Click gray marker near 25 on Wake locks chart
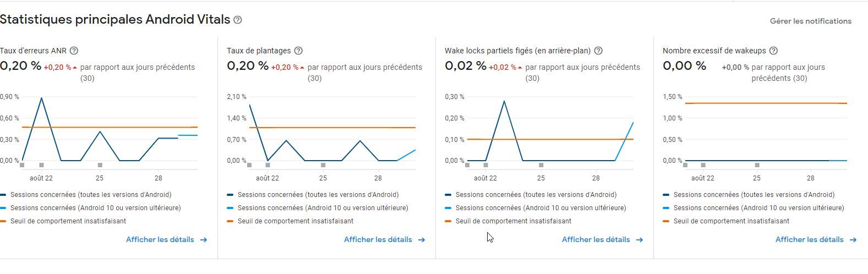 (x=541, y=165)
